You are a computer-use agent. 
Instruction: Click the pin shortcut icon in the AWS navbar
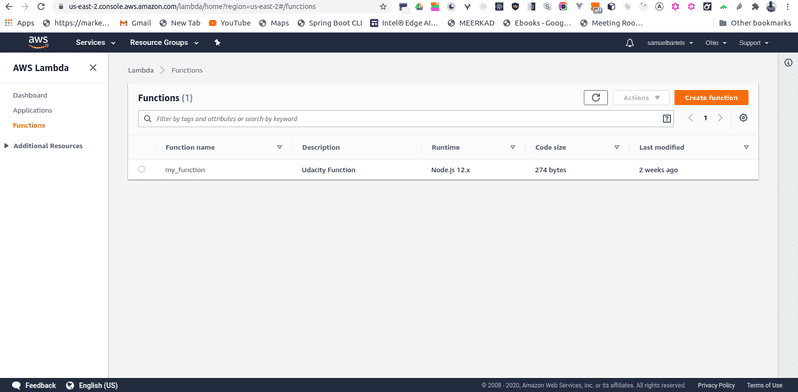pos(217,43)
